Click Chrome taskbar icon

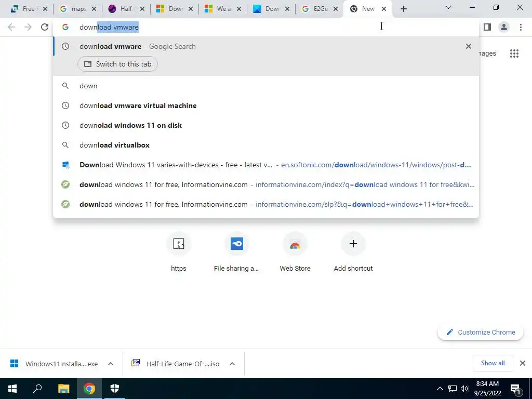pos(89,389)
